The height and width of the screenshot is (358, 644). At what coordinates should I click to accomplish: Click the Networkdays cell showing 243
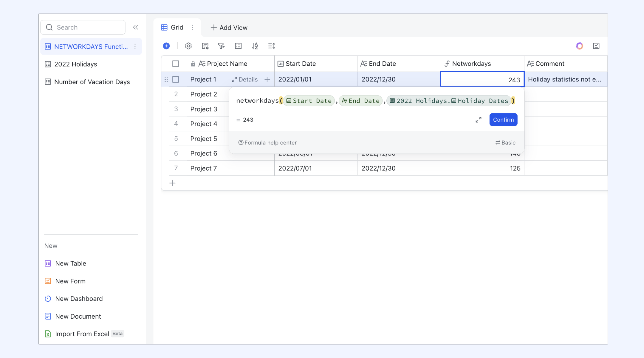pos(482,79)
